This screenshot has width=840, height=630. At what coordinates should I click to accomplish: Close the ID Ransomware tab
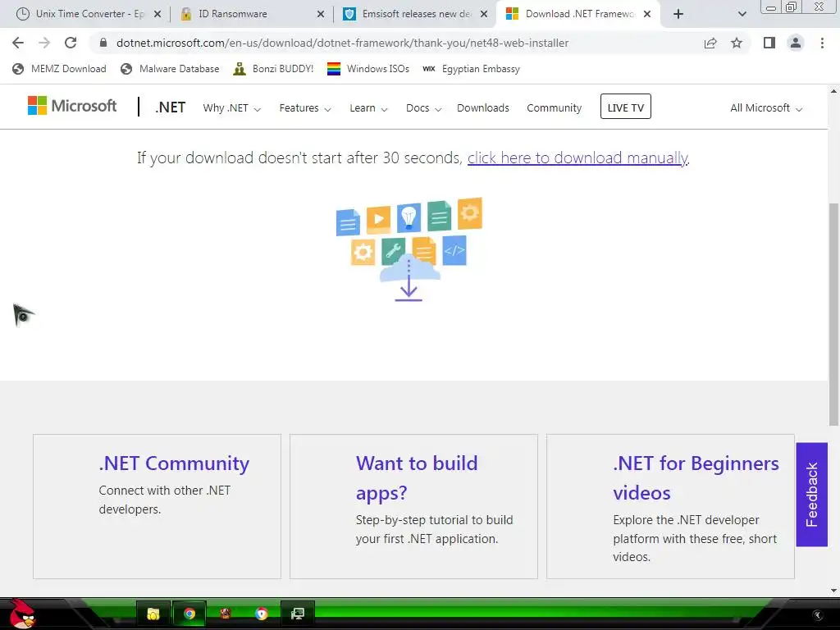tap(321, 14)
